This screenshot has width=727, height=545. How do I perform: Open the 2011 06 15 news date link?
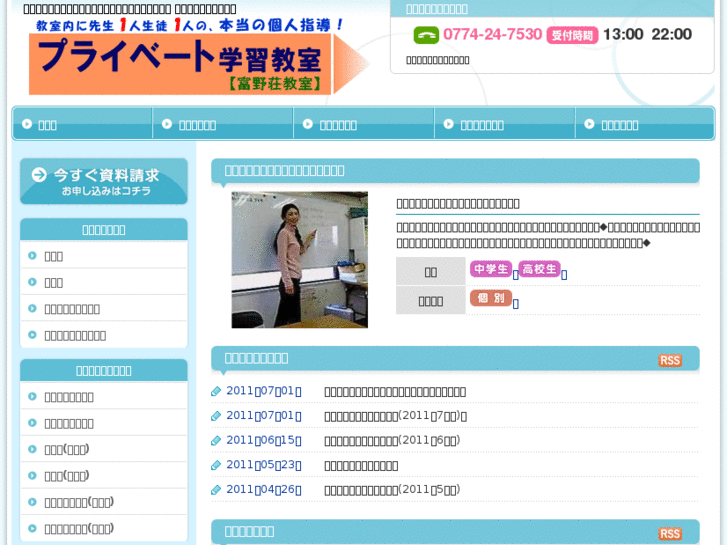click(x=264, y=440)
